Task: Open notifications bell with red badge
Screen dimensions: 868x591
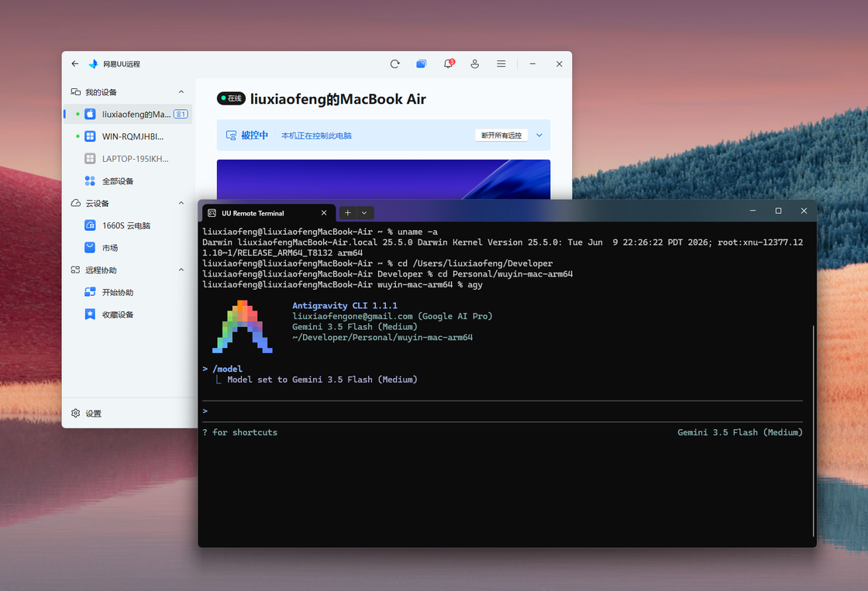Action: click(449, 64)
